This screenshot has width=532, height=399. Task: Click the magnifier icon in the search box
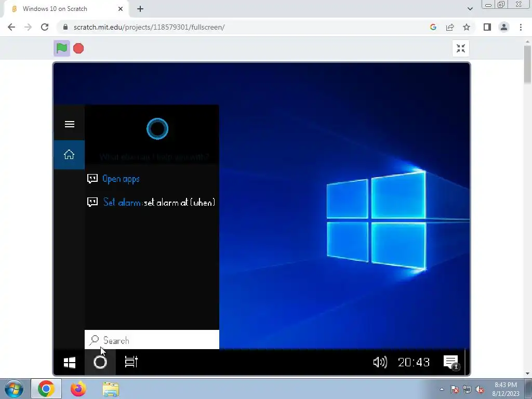[x=94, y=340]
